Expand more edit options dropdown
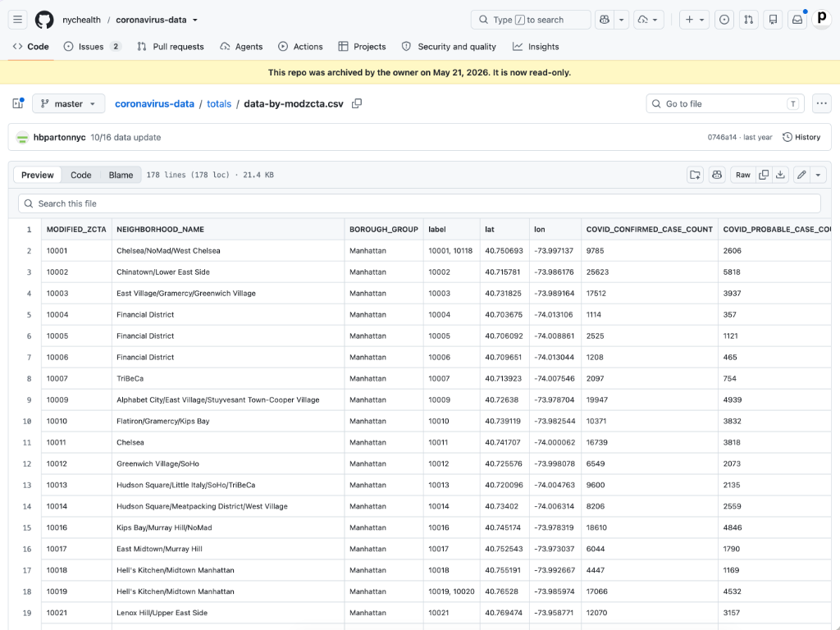This screenshot has width=840, height=630. pyautogui.click(x=818, y=175)
